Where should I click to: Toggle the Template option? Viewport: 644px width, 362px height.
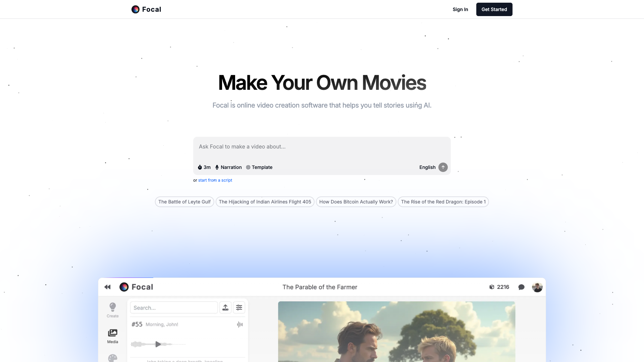pos(259,167)
